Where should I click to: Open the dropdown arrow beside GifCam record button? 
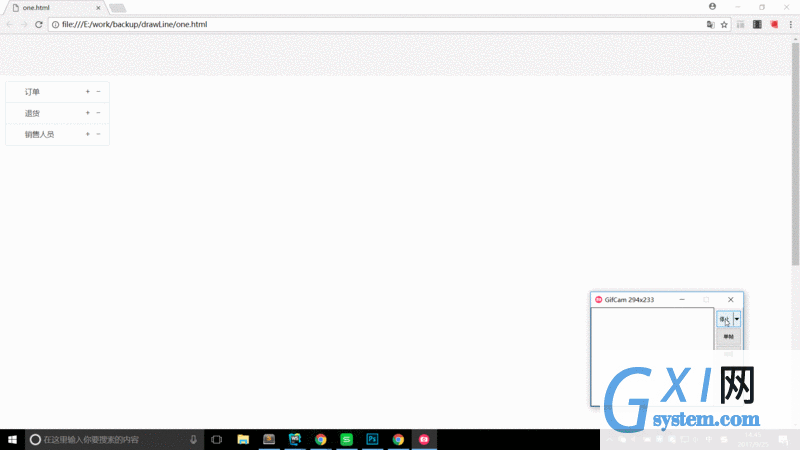[737, 319]
